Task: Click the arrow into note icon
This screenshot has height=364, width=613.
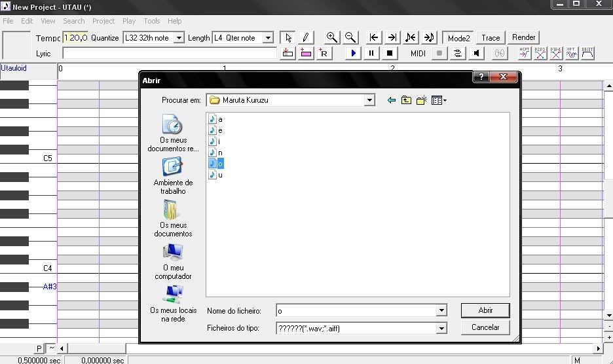Action: [429, 37]
